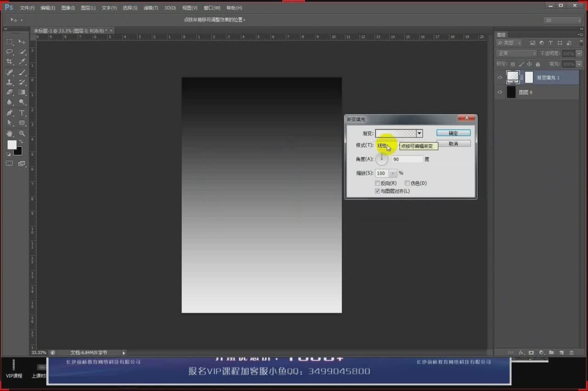
Task: Swap foreground and background colors
Action: click(x=21, y=142)
